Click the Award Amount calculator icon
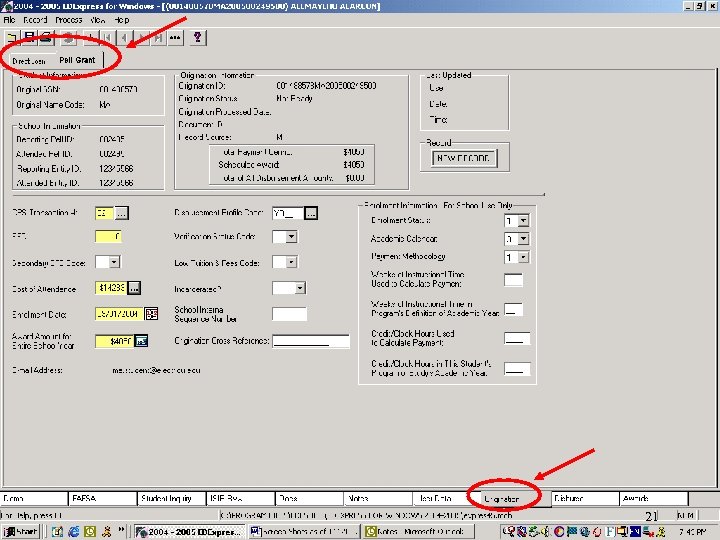The image size is (720, 540). click(141, 341)
